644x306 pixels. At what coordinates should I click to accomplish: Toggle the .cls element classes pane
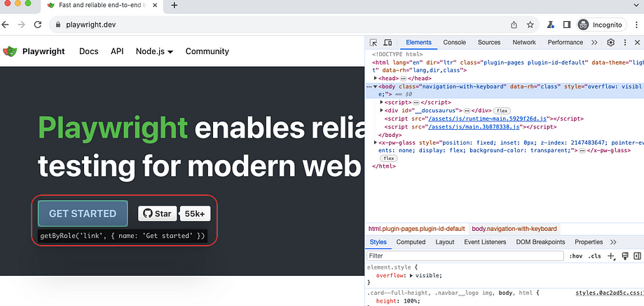[x=594, y=256]
